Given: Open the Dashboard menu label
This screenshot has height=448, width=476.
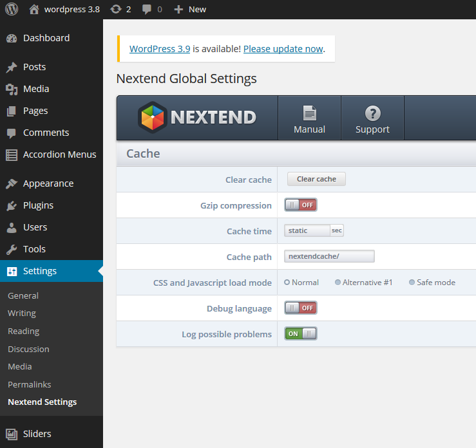Looking at the screenshot, I should (46, 38).
